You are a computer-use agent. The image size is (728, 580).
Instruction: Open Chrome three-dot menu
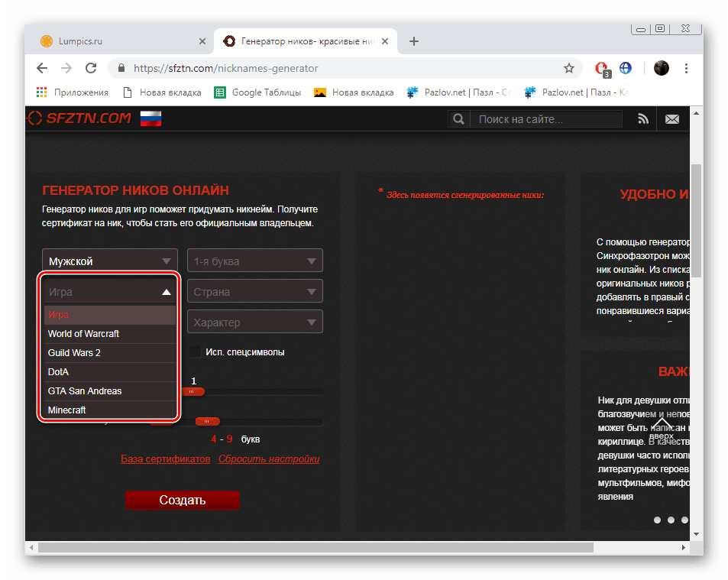pos(686,68)
